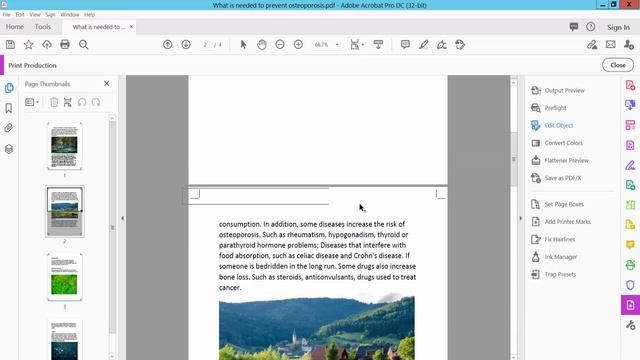Upload file to cloud icon
The width and height of the screenshot is (640, 360).
coord(47,44)
